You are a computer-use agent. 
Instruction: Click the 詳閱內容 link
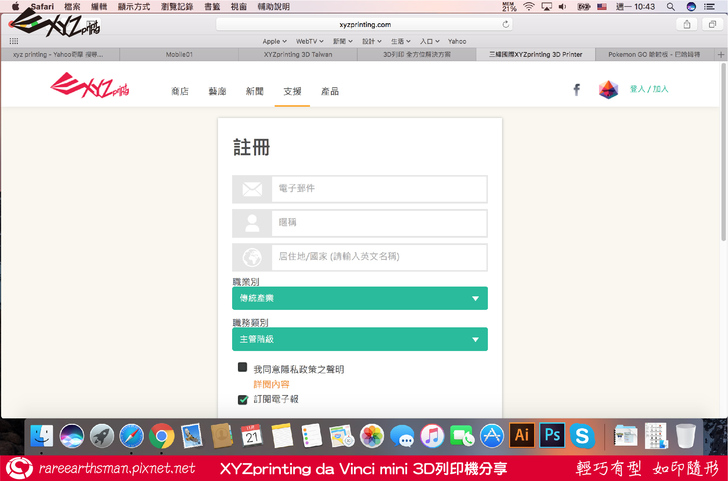point(271,384)
